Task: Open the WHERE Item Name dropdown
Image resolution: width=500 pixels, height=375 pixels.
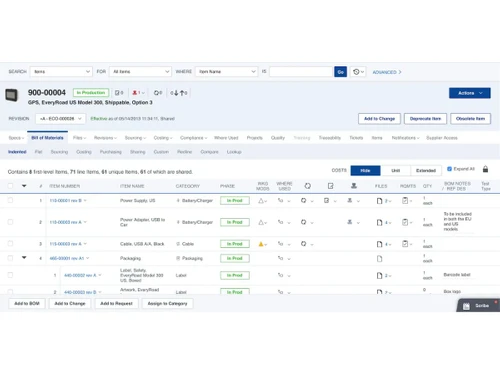Action: click(226, 72)
